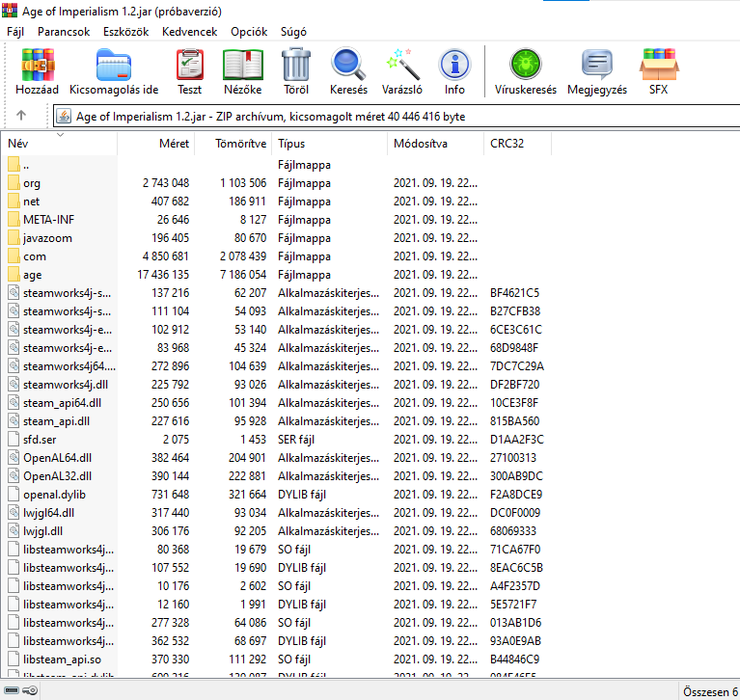Sort by Tömörítve column header
This screenshot has width=740, height=700.
[233, 144]
